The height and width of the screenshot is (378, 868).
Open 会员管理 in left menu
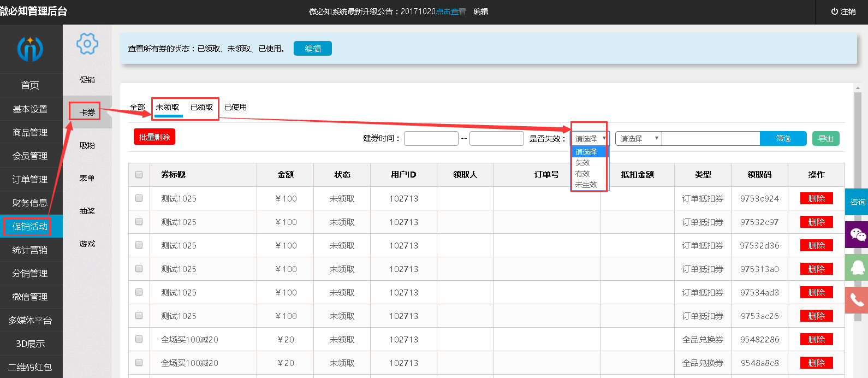[31, 156]
